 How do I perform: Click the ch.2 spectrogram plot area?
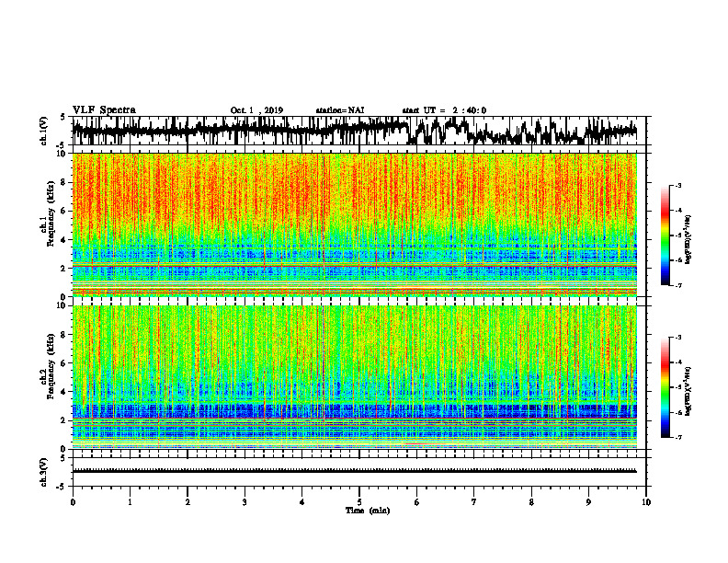[x=355, y=377]
